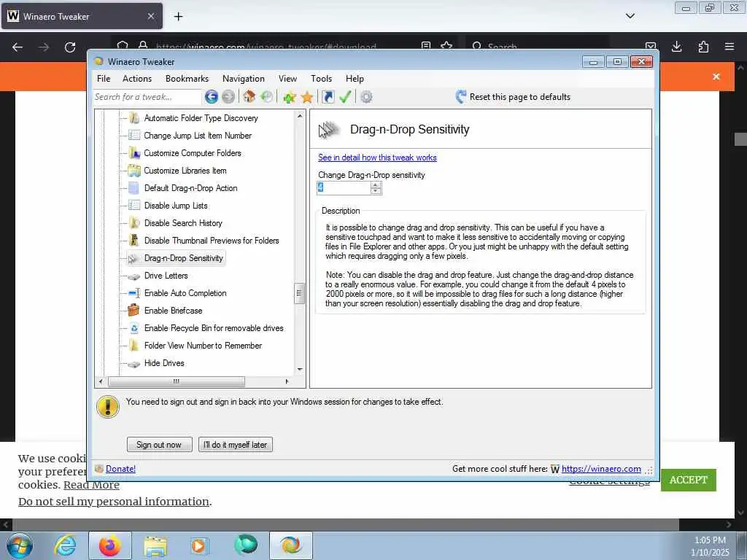Select Enable Recycle Bin for removable drives
747x560 pixels.
(214, 328)
